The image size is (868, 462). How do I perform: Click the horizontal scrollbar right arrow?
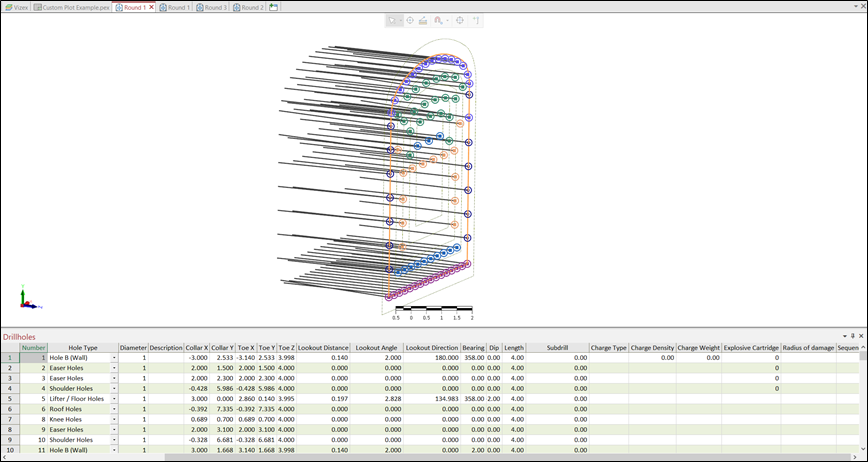click(855, 457)
